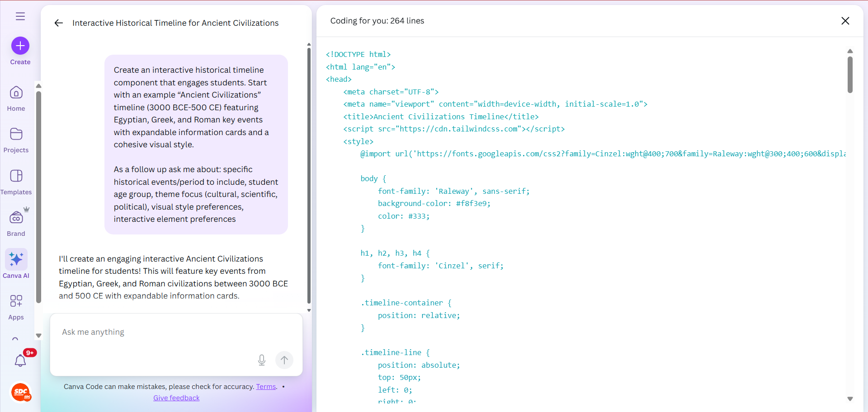Click the 'Coding for you: 264 lines' heading
Viewport: 868px width, 412px height.
point(377,21)
